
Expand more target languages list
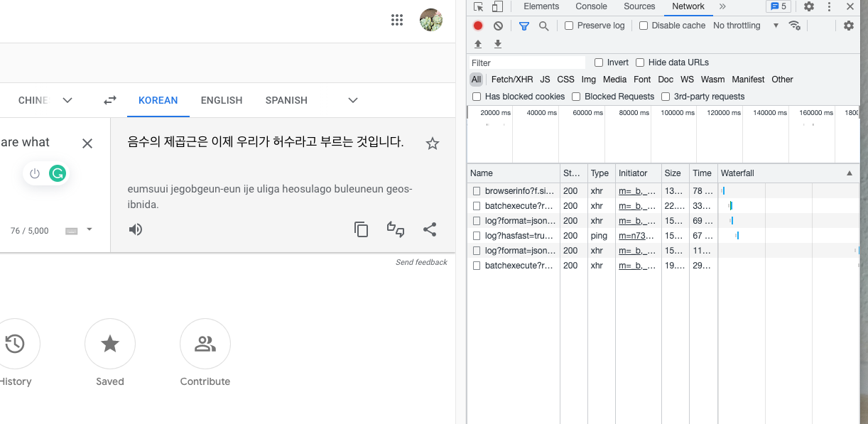click(x=353, y=100)
